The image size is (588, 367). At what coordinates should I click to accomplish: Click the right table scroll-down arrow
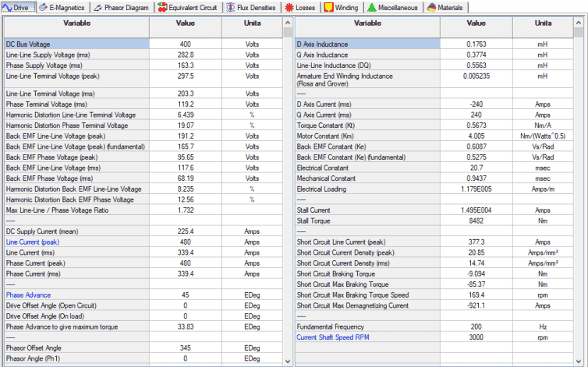(x=579, y=362)
